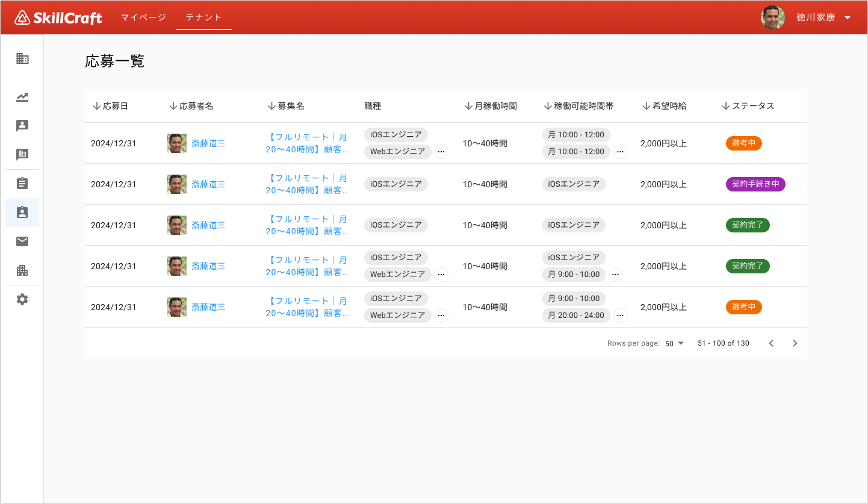
Task: Open the mail envelope icon in sidebar
Action: tap(22, 241)
